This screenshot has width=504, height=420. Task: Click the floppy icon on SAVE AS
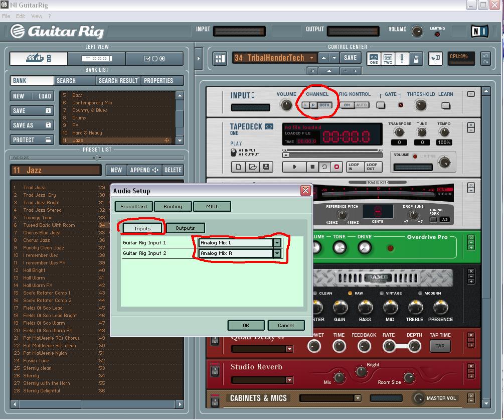(48, 125)
